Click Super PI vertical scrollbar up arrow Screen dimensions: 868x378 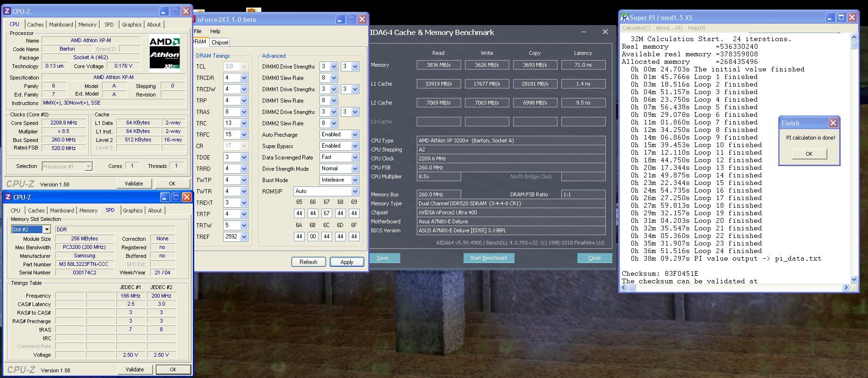(x=854, y=37)
